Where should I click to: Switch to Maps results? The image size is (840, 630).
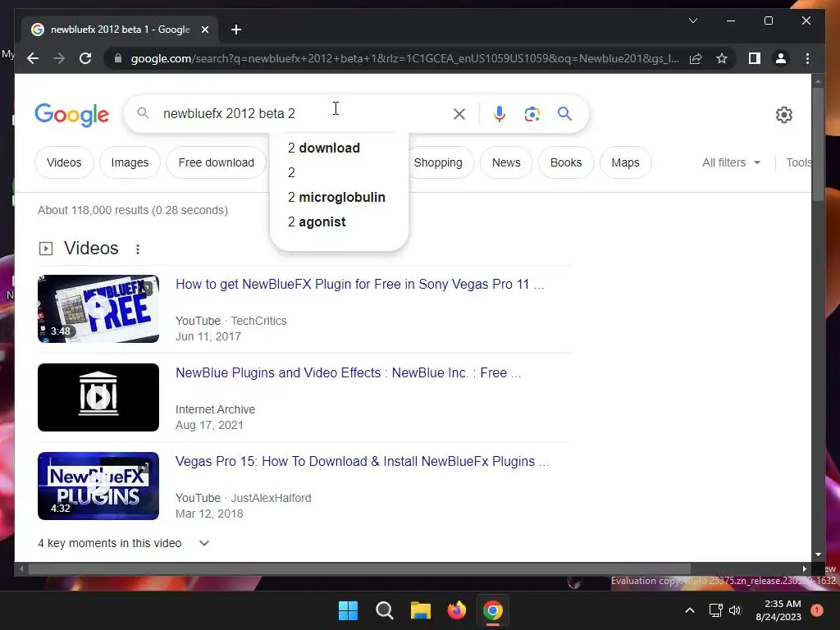click(625, 162)
